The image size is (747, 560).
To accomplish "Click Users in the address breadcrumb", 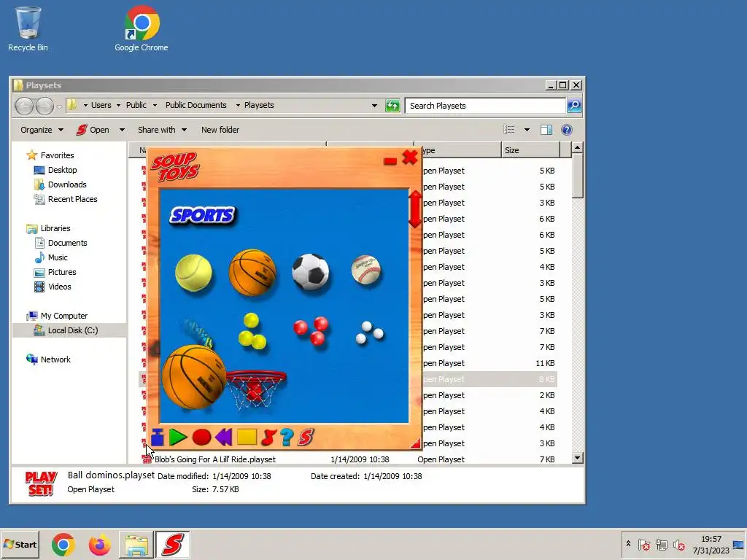I will click(x=101, y=105).
